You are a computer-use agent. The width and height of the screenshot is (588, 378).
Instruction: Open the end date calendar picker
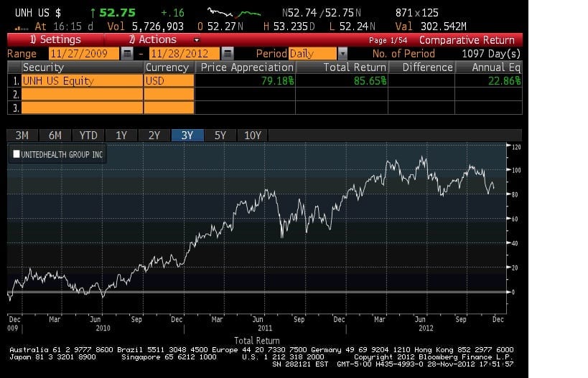(227, 54)
